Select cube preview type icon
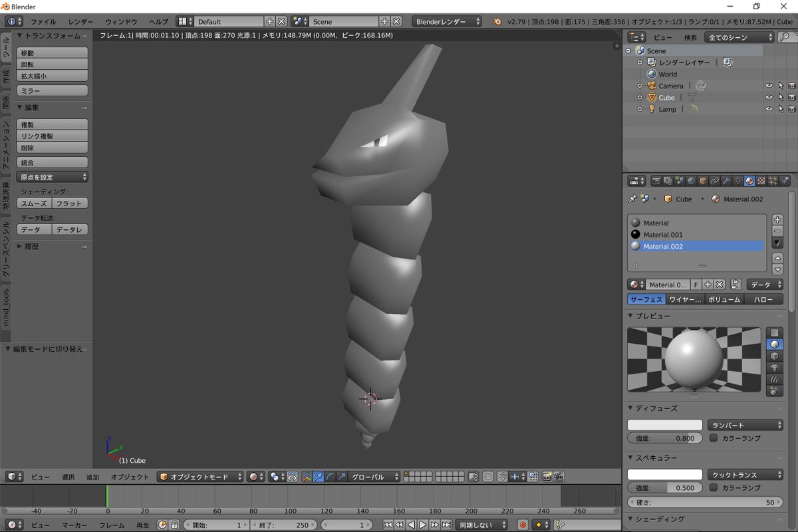798x532 pixels. coord(775,356)
